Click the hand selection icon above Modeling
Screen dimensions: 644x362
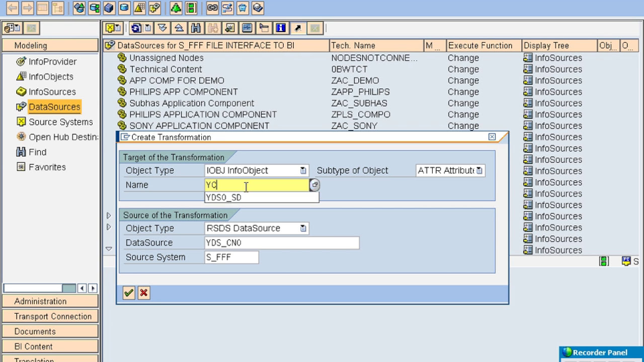[12, 28]
